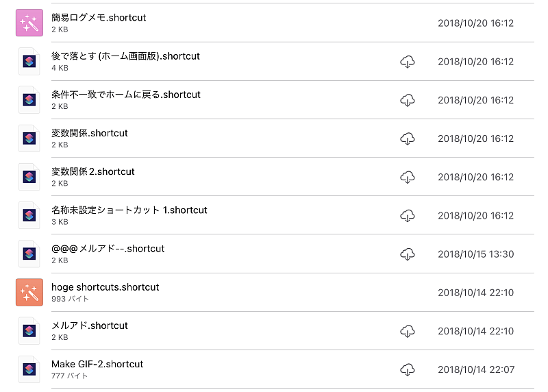The height and width of the screenshot is (392, 548).
Task: Select the メルアド.shortcut file name
Action: (x=90, y=326)
